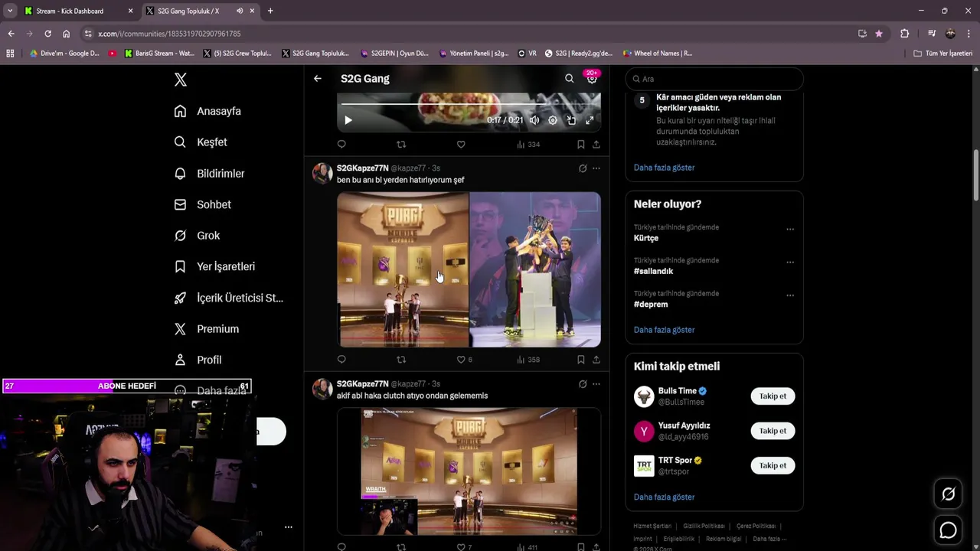View analytics showing 358 views
The height and width of the screenshot is (551, 980).
click(x=528, y=359)
